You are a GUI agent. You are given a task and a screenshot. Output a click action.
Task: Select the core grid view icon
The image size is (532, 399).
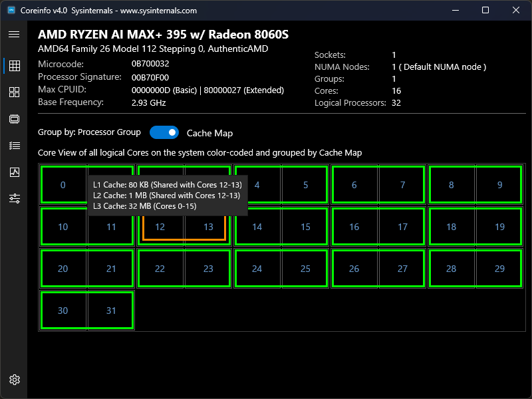(14, 66)
